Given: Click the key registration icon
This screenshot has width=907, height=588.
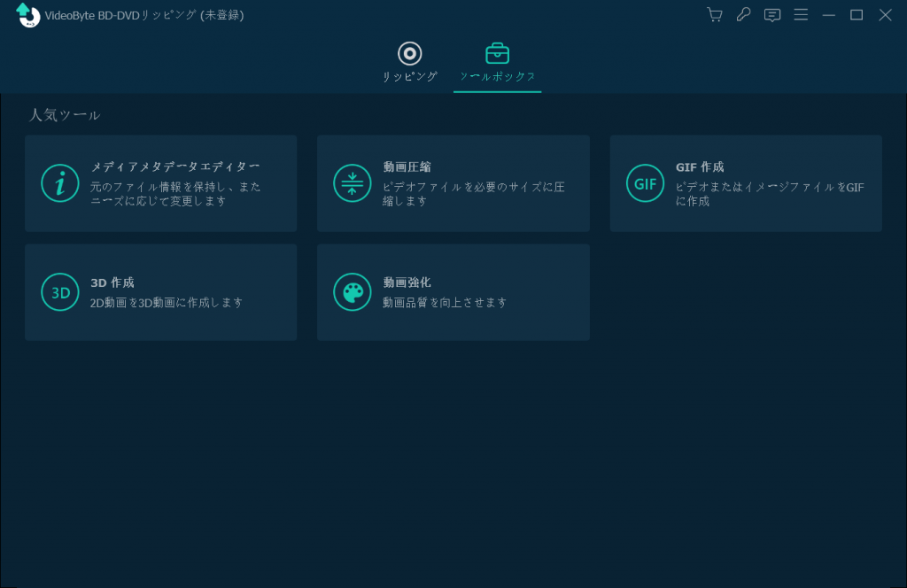Looking at the screenshot, I should point(743,14).
